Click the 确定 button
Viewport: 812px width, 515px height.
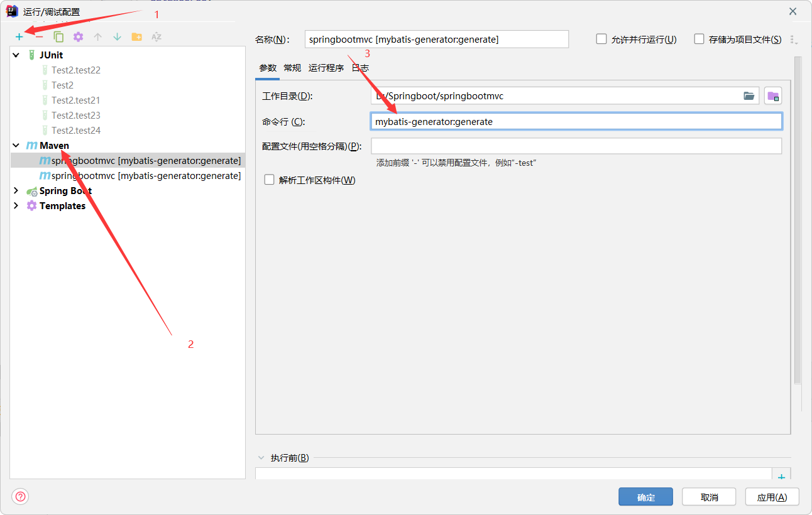point(645,497)
